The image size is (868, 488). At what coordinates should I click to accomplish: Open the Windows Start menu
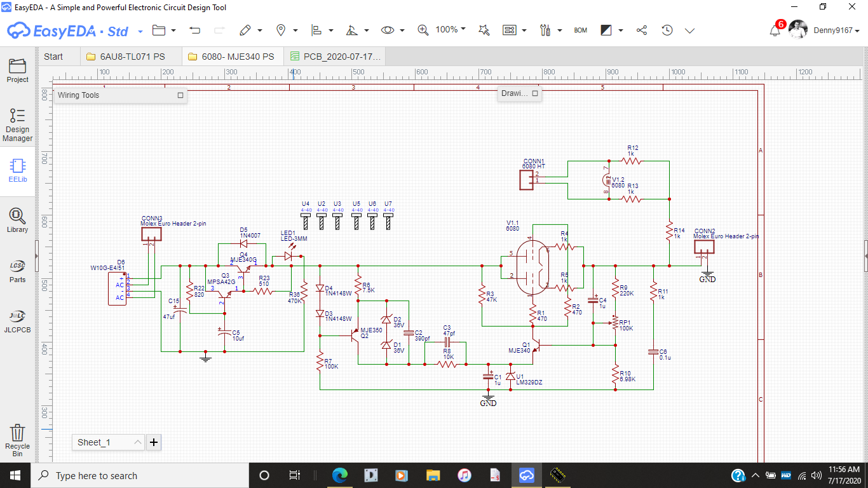click(15, 475)
